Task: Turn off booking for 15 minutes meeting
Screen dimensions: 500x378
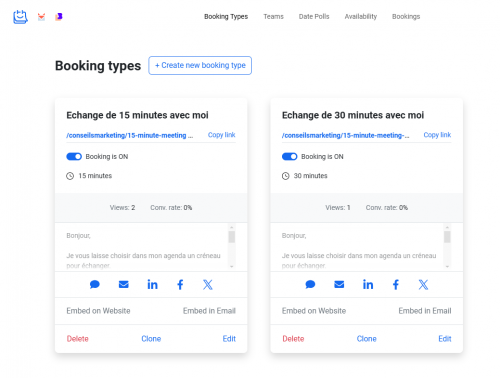Action: click(74, 156)
